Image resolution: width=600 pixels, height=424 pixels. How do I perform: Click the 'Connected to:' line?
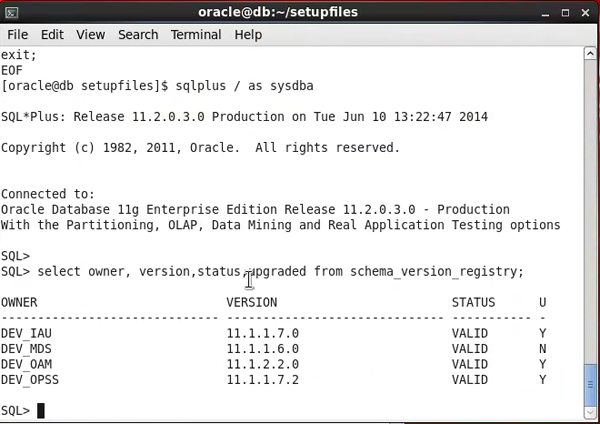pyautogui.click(x=47, y=194)
